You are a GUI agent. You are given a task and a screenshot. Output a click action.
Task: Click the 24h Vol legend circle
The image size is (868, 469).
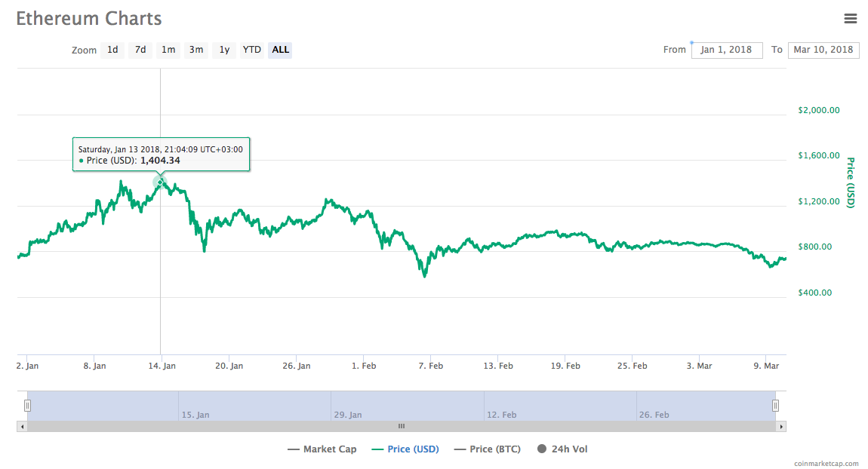tap(541, 449)
